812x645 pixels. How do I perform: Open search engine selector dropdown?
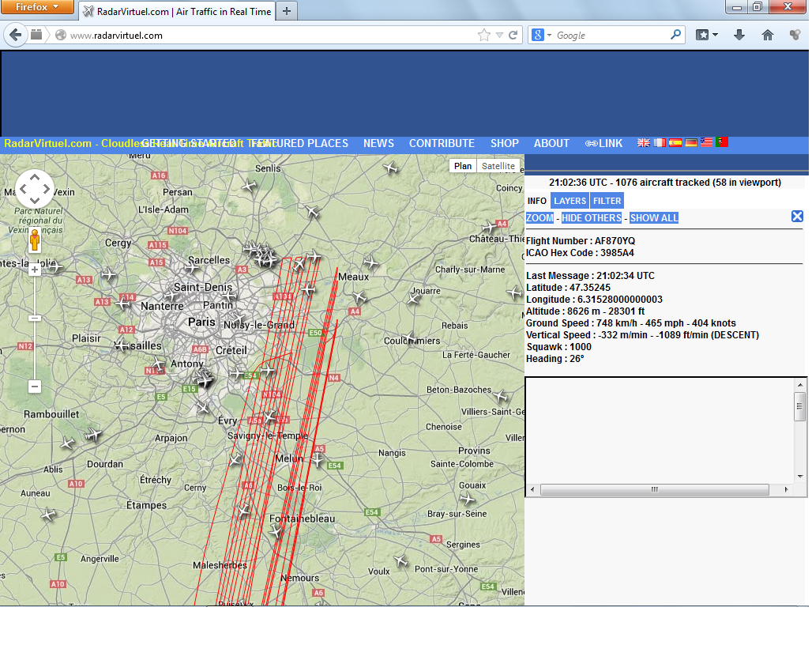click(542, 36)
